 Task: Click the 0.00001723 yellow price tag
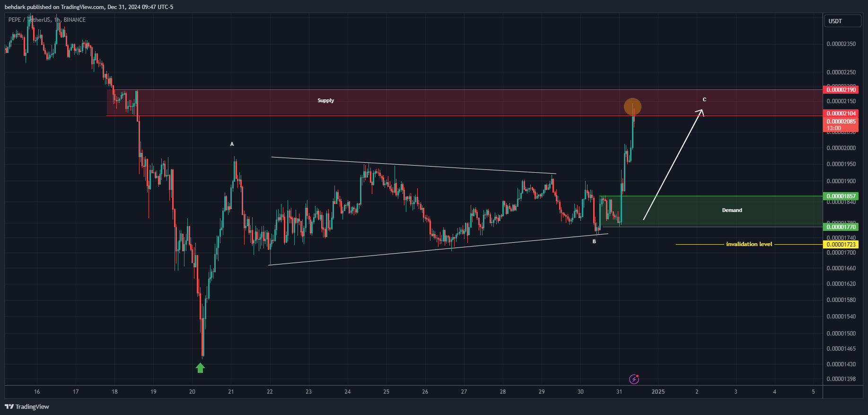coord(841,245)
